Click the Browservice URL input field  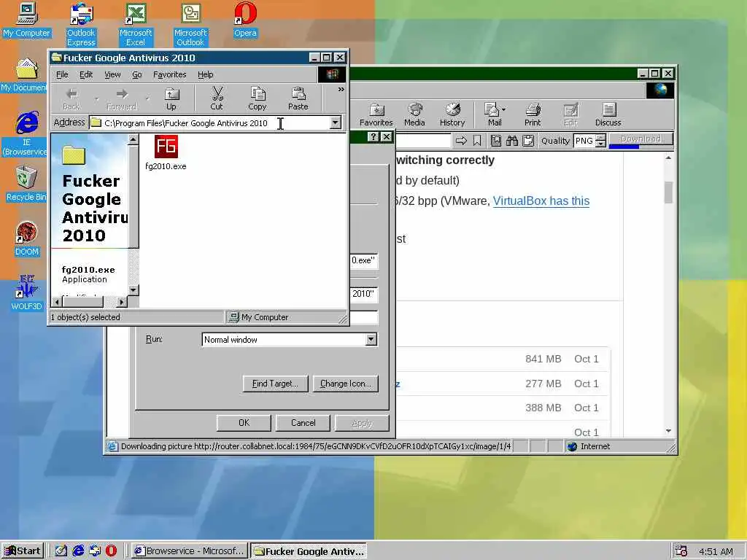click(423, 141)
